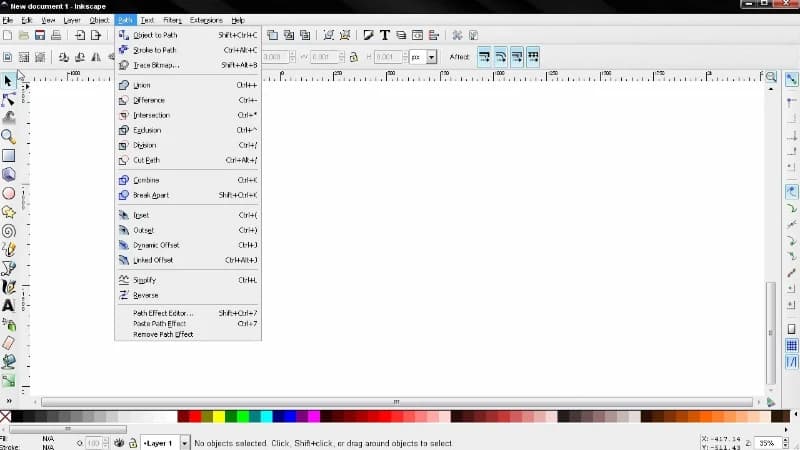Select the Spiral tool
Image resolution: width=800 pixels, height=450 pixels.
(8, 231)
